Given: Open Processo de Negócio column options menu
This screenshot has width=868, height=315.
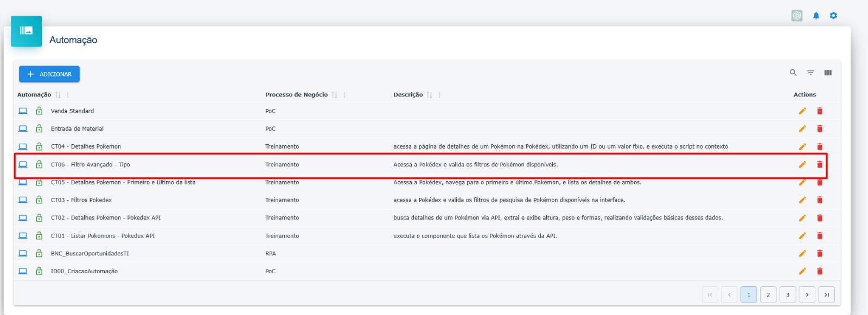Looking at the screenshot, I should pyautogui.click(x=344, y=95).
